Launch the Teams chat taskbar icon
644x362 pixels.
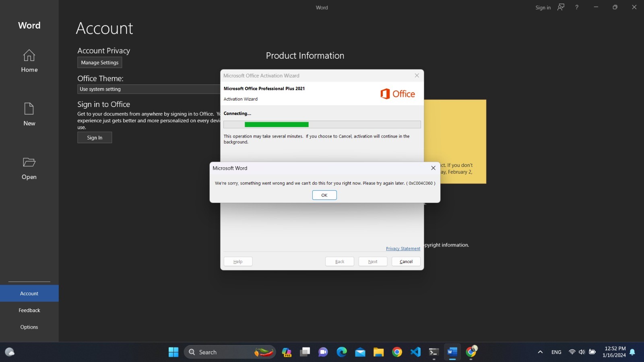(x=323, y=352)
